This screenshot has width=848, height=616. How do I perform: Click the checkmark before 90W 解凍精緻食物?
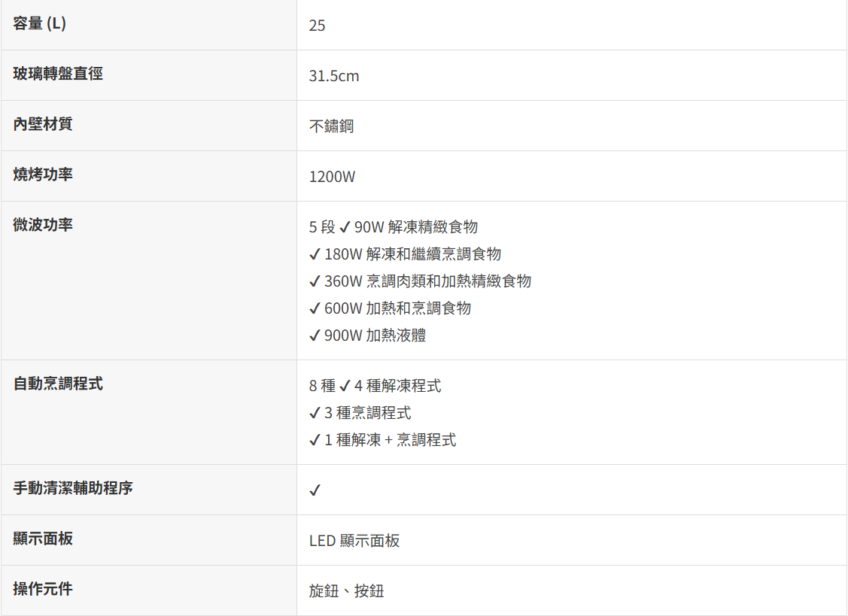click(x=345, y=228)
